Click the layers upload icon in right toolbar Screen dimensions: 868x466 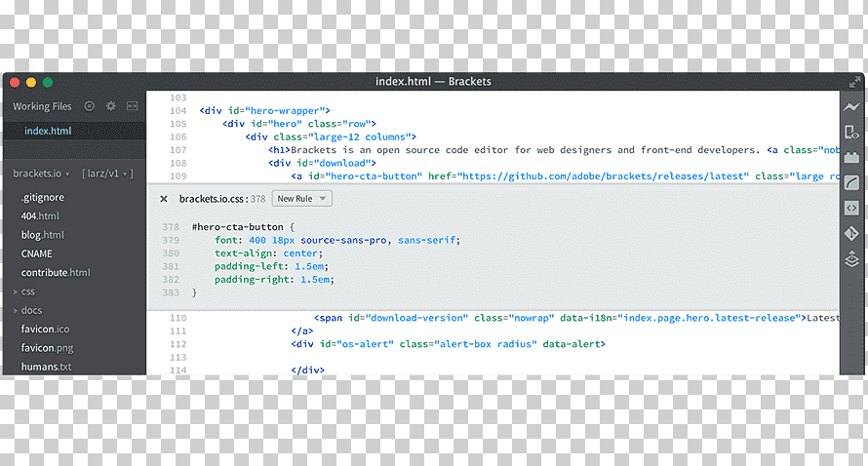coord(852,259)
